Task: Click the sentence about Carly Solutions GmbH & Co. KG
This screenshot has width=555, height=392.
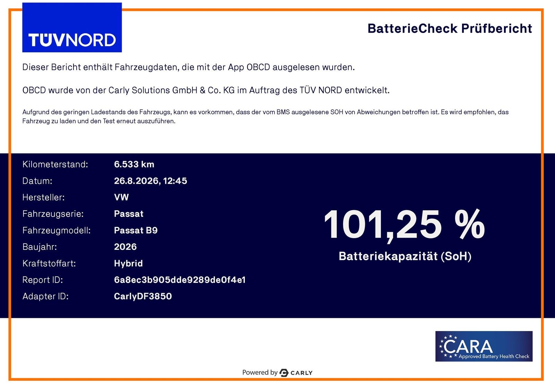Action: [206, 90]
